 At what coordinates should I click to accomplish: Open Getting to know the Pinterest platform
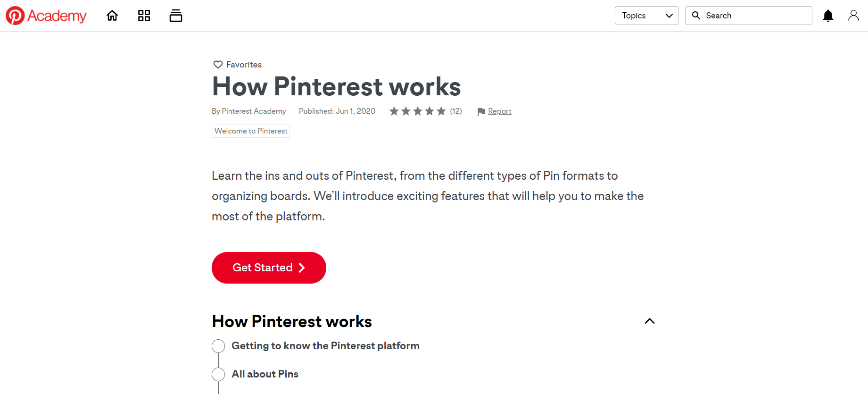pos(325,346)
